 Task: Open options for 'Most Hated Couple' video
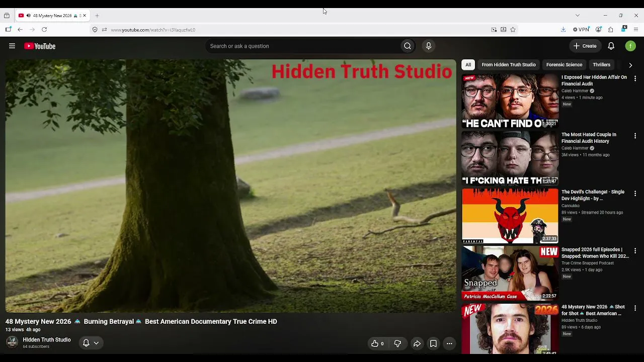point(635,136)
